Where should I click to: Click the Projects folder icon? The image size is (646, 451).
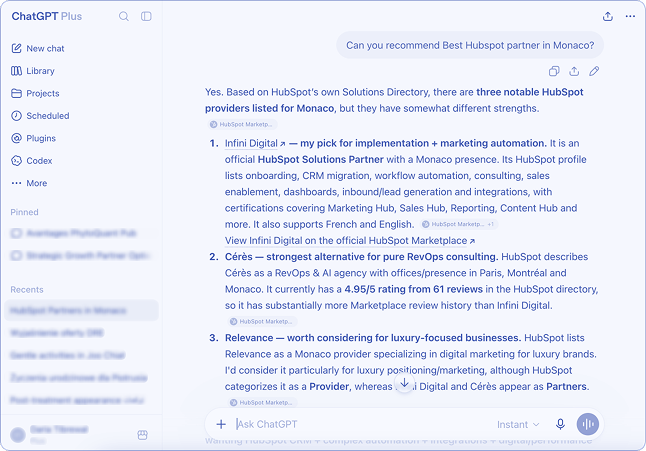click(x=16, y=93)
